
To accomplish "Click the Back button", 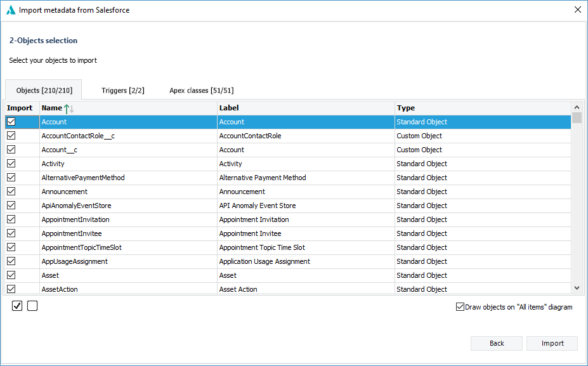I will [496, 343].
